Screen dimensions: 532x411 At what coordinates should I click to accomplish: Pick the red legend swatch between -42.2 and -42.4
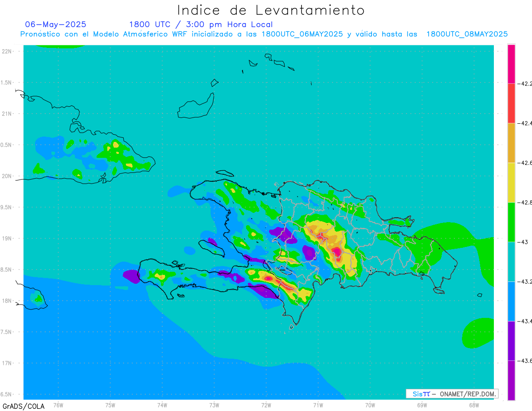[x=511, y=103]
